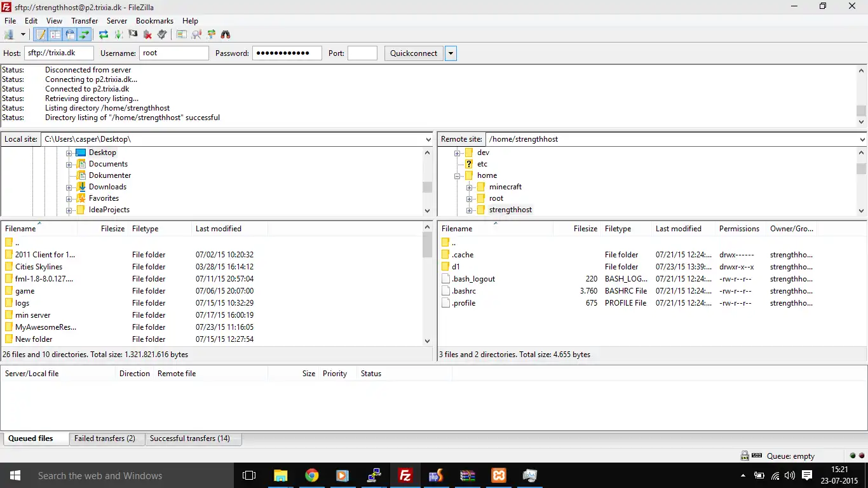Open the File menu
The image size is (868, 488).
click(10, 21)
